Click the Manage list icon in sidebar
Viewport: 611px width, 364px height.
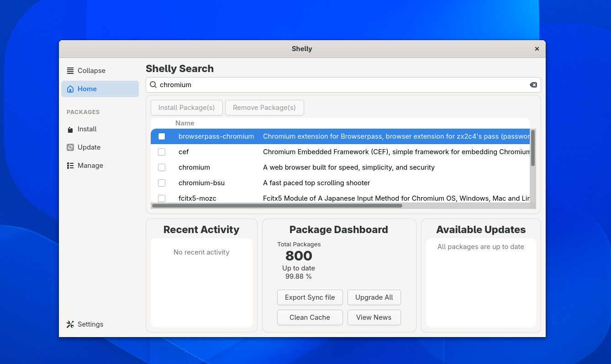coord(70,166)
